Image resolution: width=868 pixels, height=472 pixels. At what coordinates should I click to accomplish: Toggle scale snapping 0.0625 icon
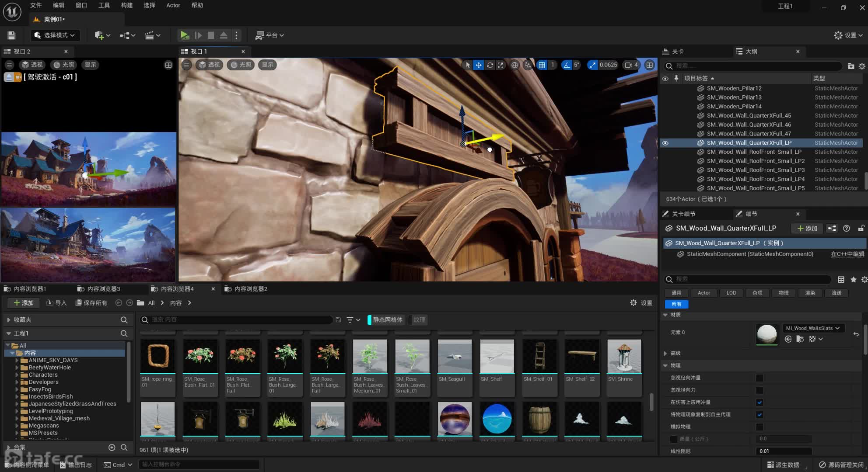coord(592,65)
